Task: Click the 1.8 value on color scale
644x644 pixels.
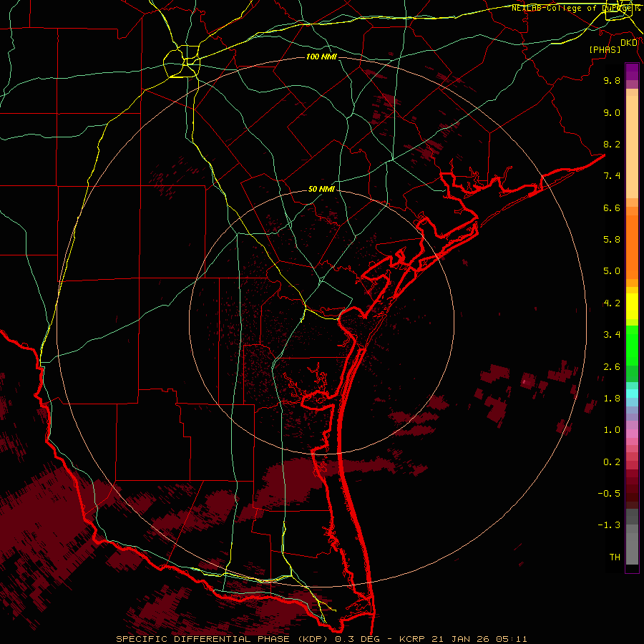Action: (612, 399)
